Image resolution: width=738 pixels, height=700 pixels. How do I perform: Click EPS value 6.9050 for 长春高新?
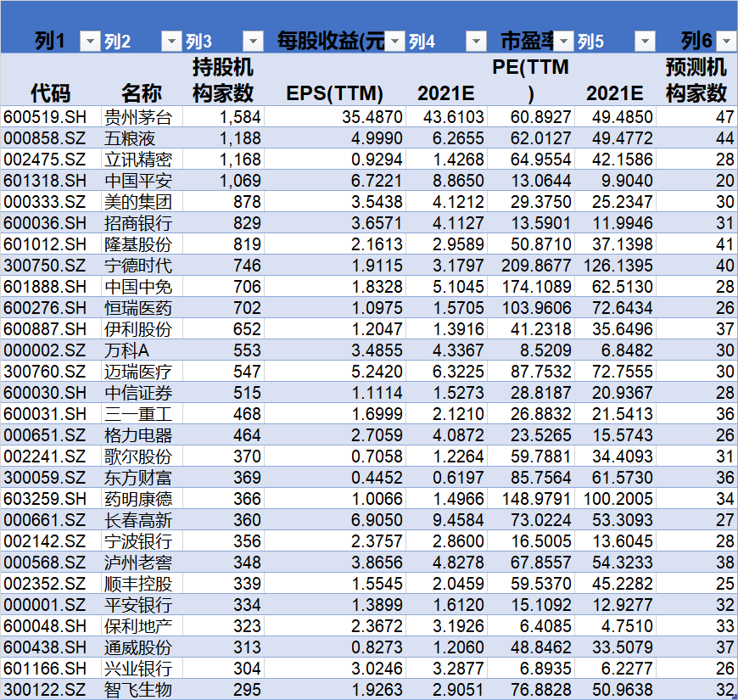[x=334, y=520]
